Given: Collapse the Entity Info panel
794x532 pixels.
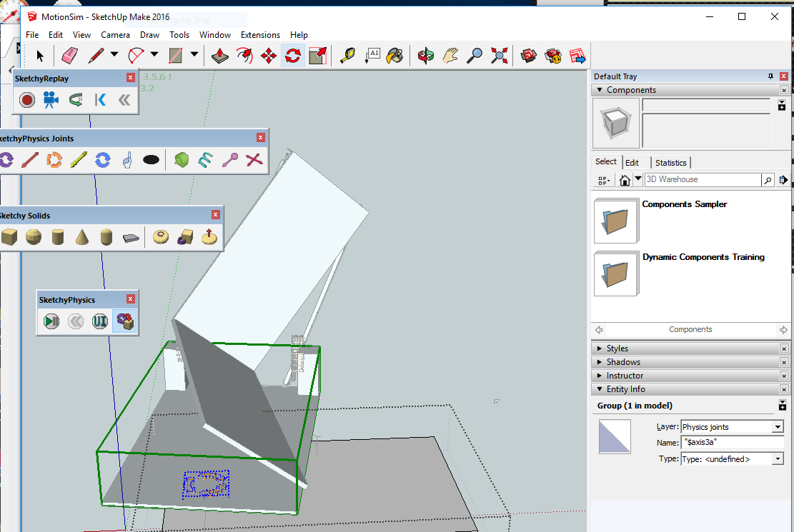Looking at the screenshot, I should (600, 389).
